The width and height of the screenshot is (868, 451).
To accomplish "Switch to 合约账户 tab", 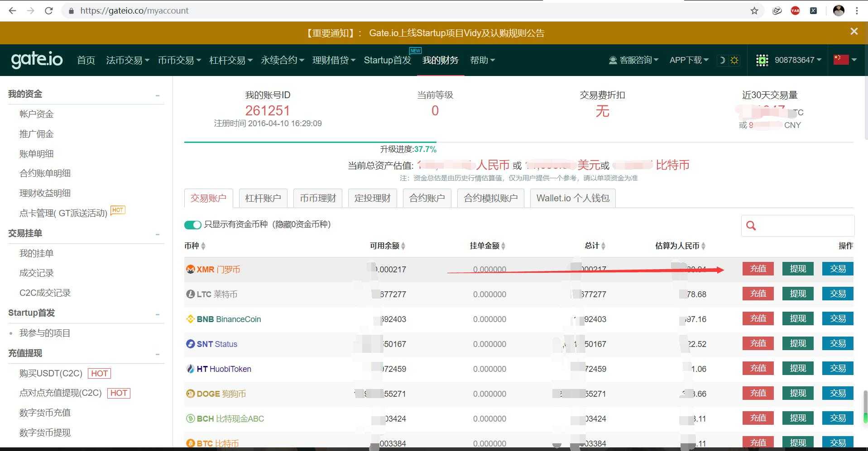I will click(x=427, y=198).
